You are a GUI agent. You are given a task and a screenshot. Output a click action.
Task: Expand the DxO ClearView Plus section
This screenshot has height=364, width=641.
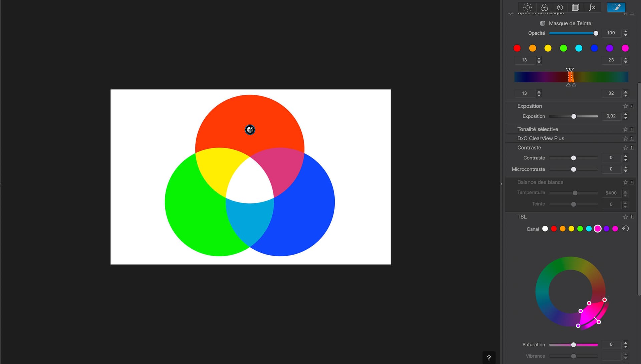click(541, 138)
